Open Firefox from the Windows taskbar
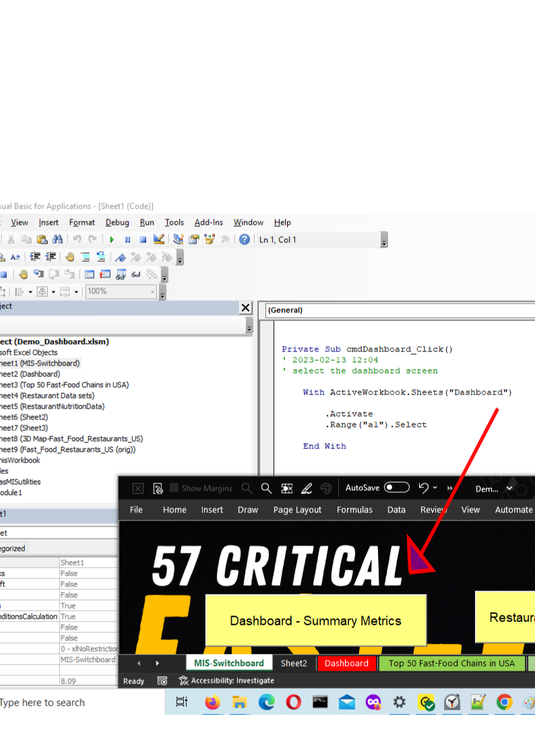 coord(212,703)
